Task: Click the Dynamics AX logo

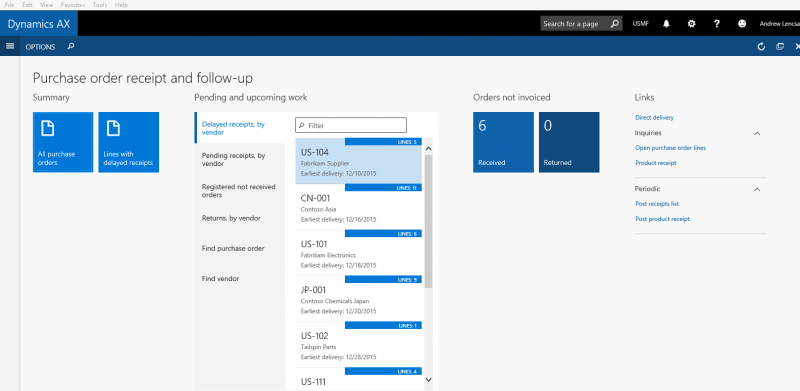Action: pos(39,23)
